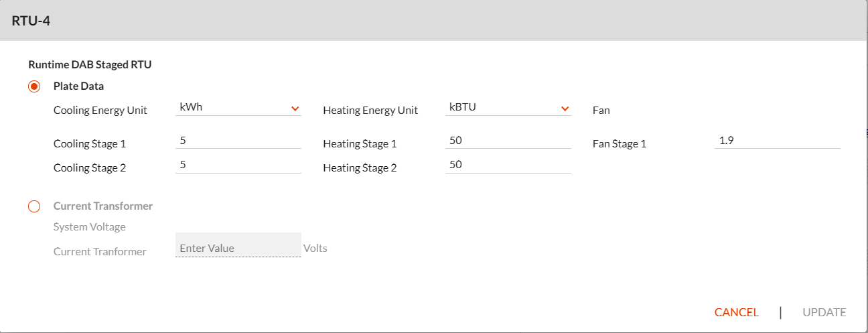Select the Plate Data radio button

(34, 86)
